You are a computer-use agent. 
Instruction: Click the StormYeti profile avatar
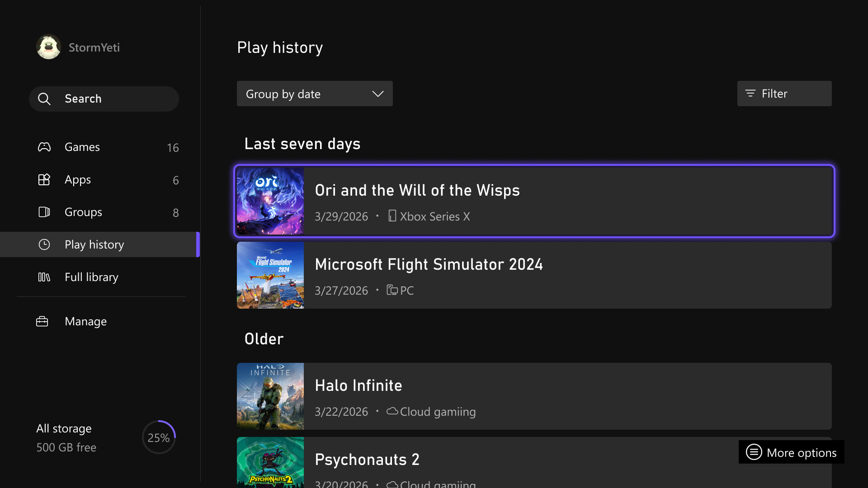(x=48, y=47)
